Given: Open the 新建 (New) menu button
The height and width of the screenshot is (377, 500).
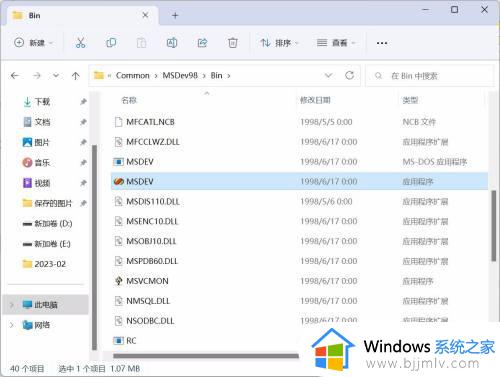Looking at the screenshot, I should pos(33,43).
